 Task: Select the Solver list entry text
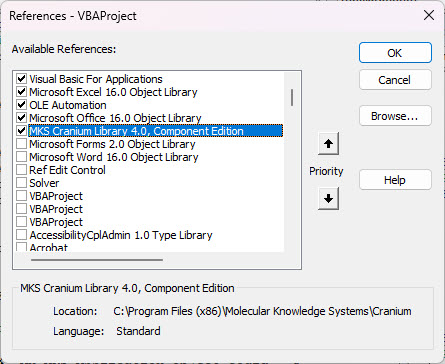44,183
